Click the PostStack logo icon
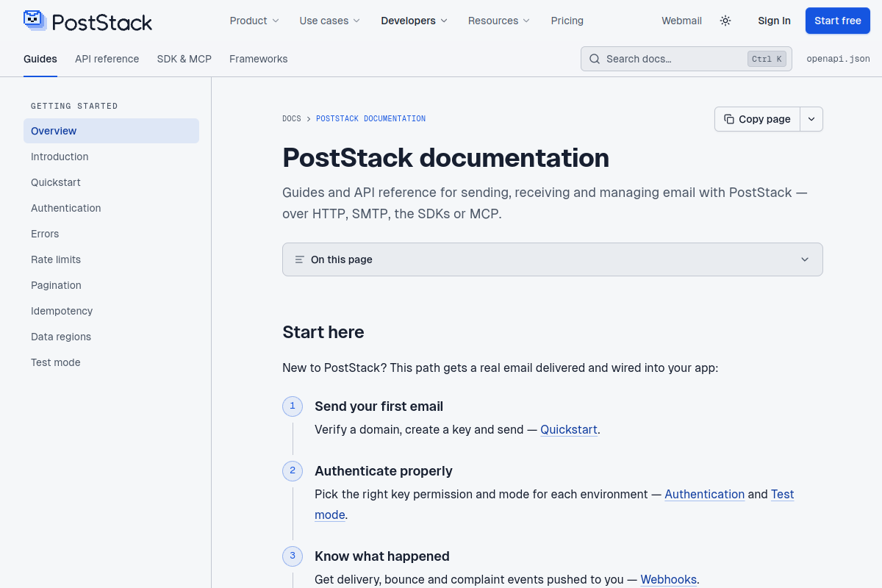This screenshot has width=882, height=588. click(x=35, y=21)
